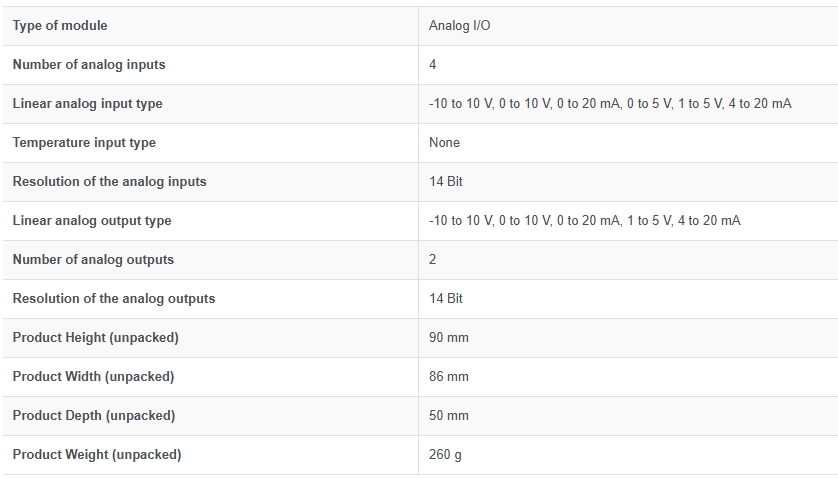838x479 pixels.
Task: Click "14 Bit" in the analog outputs row
Action: [446, 299]
